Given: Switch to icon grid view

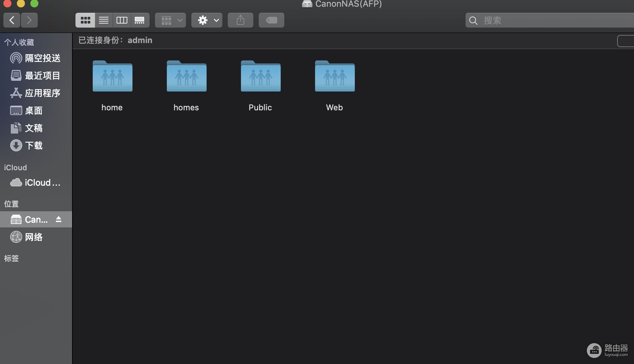Looking at the screenshot, I should tap(85, 20).
